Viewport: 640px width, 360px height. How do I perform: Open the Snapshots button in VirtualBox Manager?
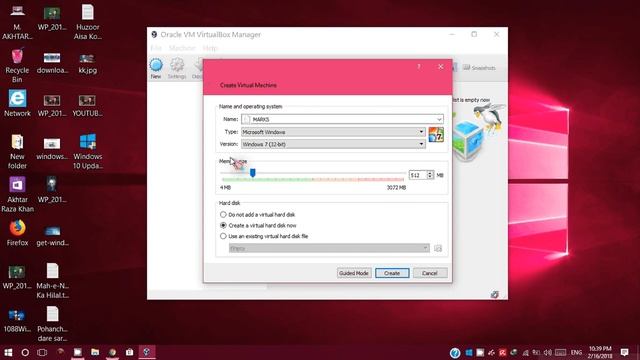[479, 68]
